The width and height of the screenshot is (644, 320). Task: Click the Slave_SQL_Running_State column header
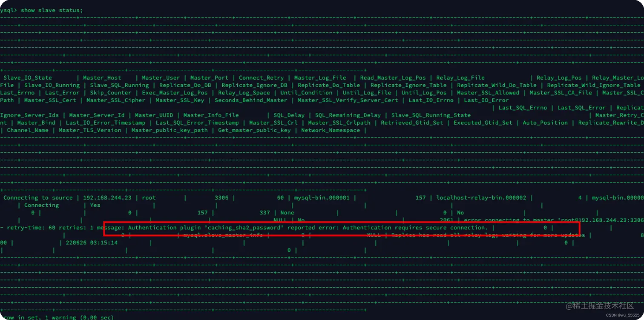(x=431, y=115)
